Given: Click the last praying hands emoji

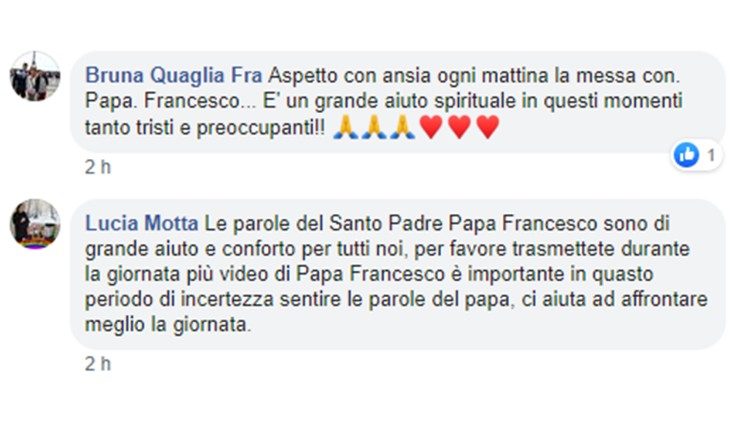Looking at the screenshot, I should pos(403,127).
